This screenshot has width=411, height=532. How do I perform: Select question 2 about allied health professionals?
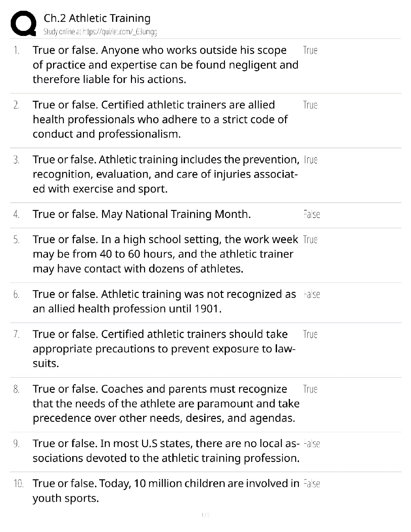[160, 120]
